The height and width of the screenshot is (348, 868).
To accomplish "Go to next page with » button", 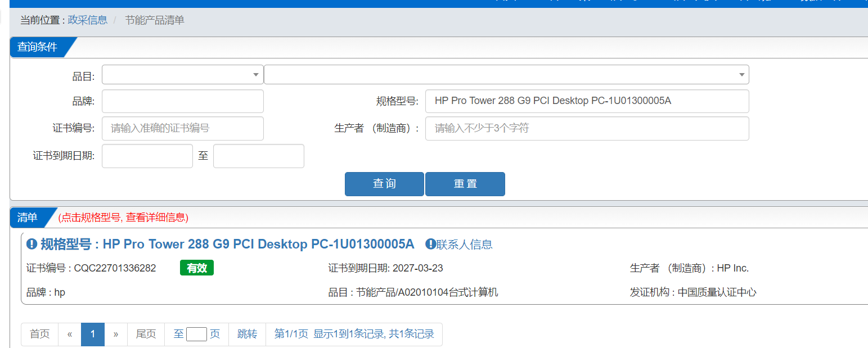I will [x=116, y=334].
